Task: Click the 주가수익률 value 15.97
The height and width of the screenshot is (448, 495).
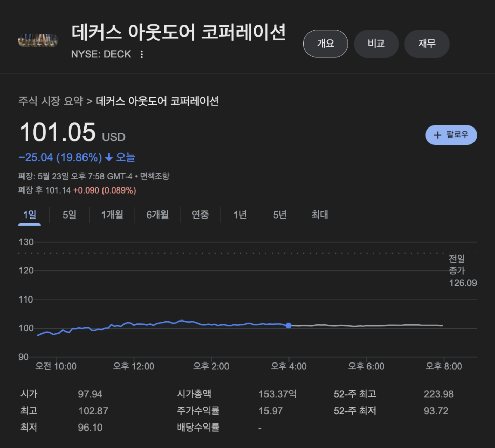Action: pyautogui.click(x=271, y=411)
